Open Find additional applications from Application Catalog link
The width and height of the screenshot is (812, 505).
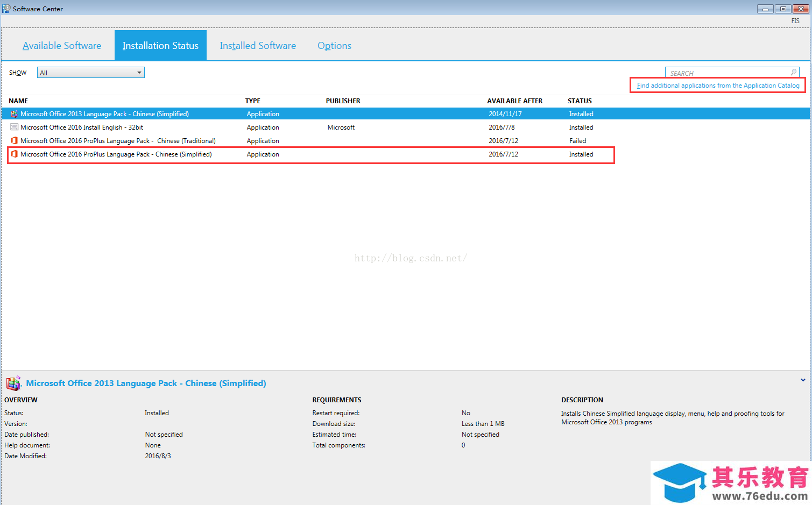[718, 86]
